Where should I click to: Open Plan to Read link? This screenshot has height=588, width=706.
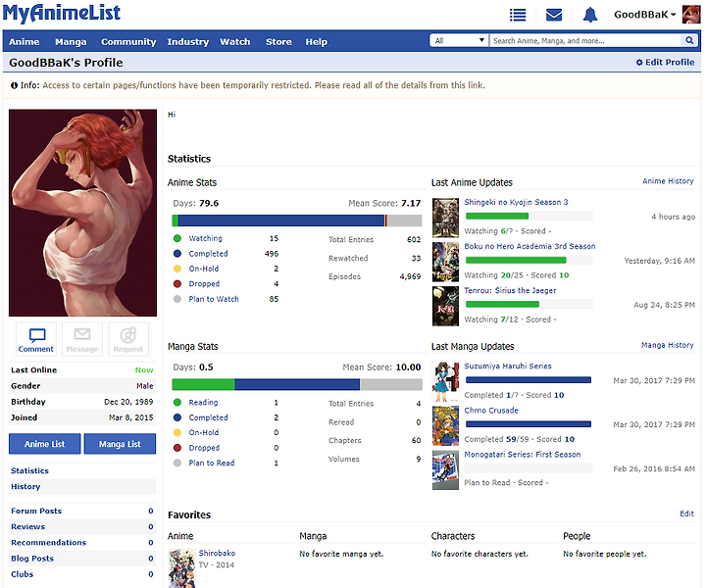(212, 463)
